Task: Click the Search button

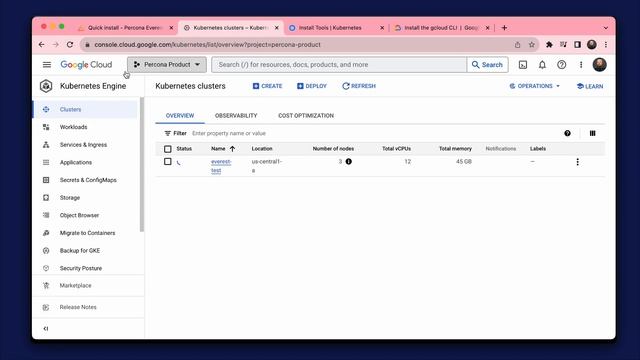Action: point(487,64)
